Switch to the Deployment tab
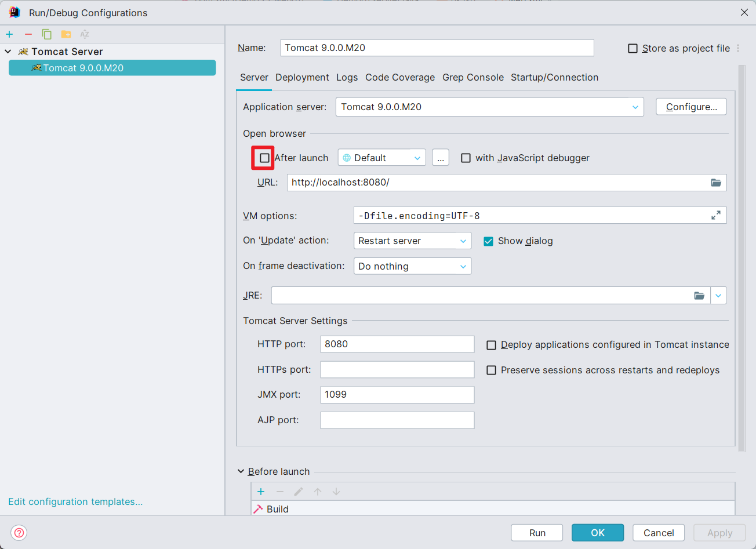The image size is (756, 549). 302,78
